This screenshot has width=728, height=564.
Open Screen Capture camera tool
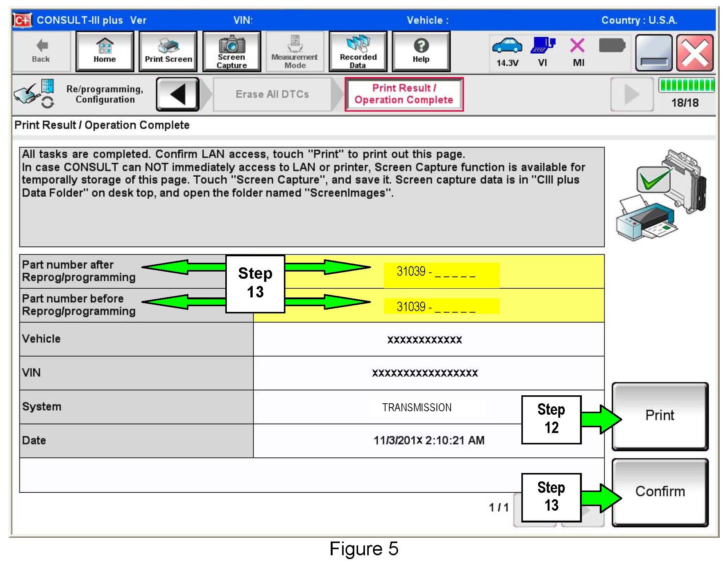(231, 52)
